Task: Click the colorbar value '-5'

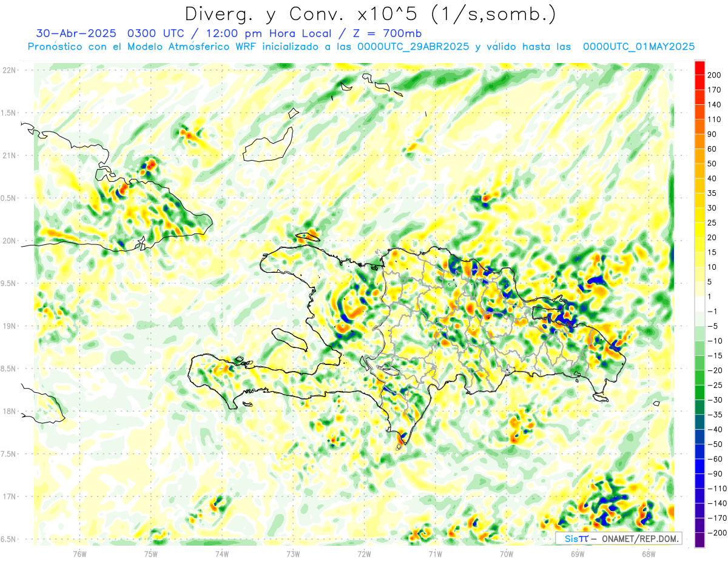Action: click(712, 326)
